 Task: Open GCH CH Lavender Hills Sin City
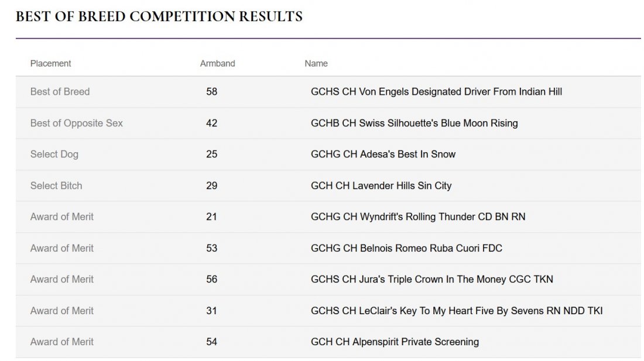click(381, 185)
